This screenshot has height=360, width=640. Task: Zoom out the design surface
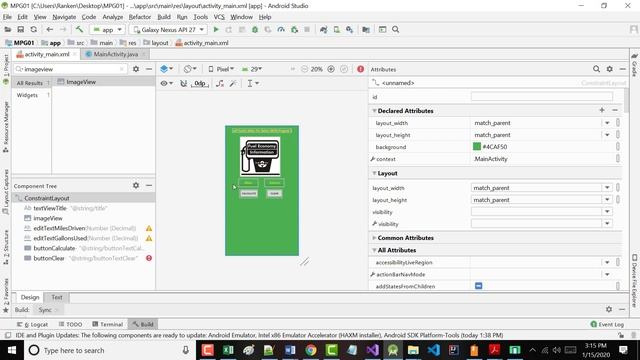coord(304,69)
